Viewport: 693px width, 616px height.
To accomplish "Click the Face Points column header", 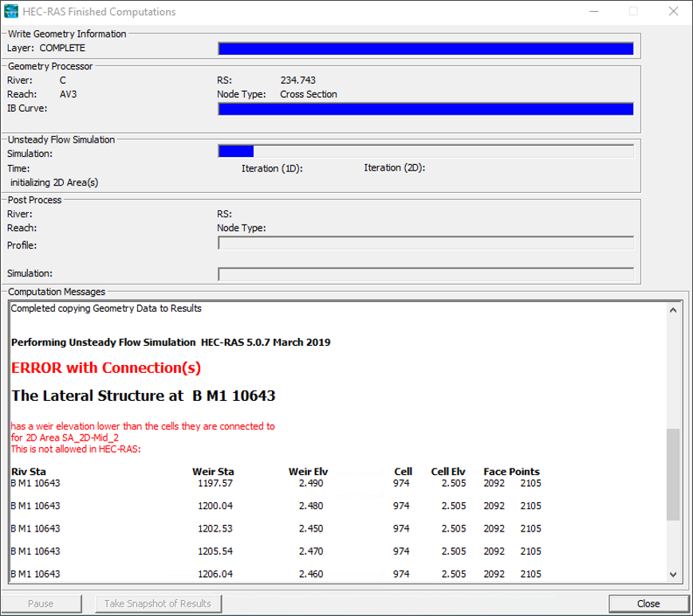I will [x=511, y=472].
